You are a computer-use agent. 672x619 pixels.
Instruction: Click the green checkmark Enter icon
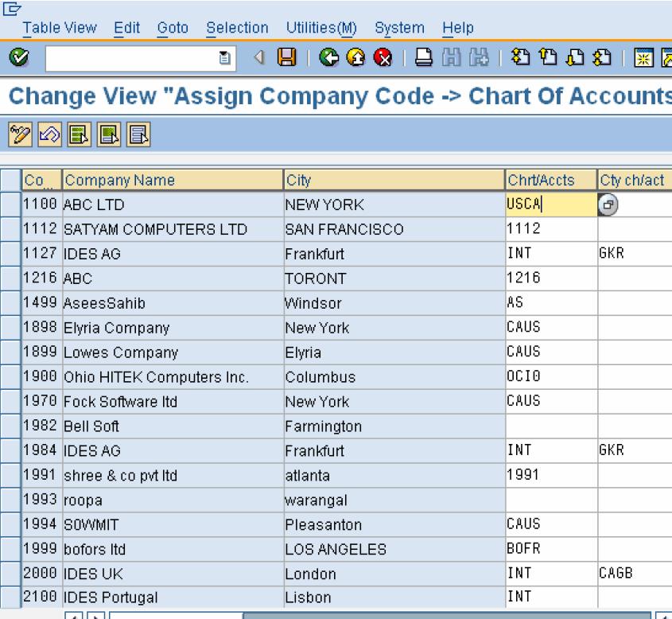(19, 57)
